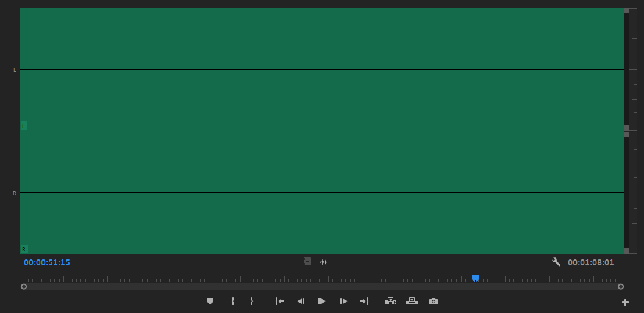Select Drag Audio Only waveform icon
This screenshot has width=644, height=313.
click(323, 262)
